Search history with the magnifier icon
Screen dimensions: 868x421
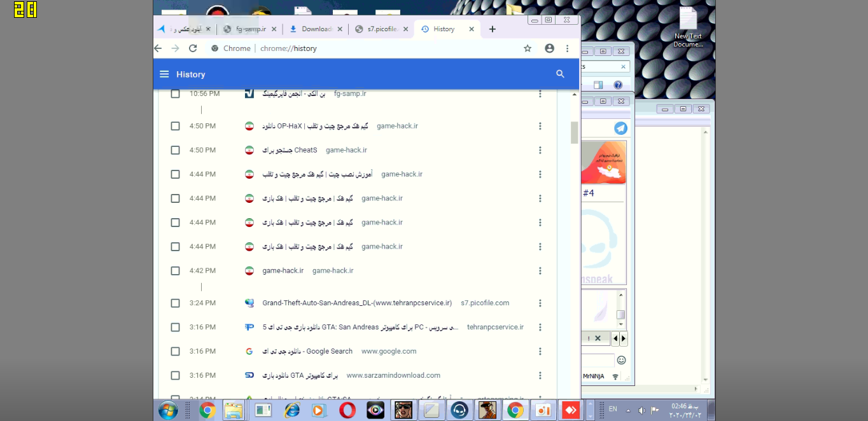560,74
